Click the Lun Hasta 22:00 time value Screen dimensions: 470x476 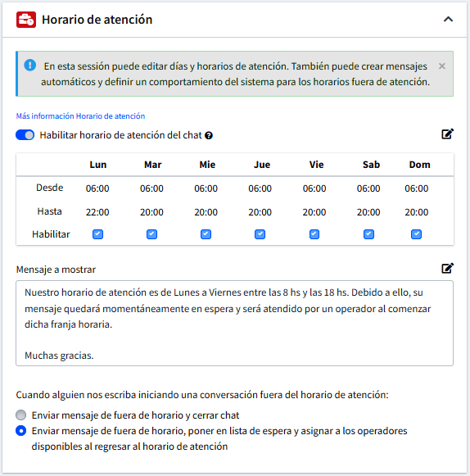(97, 212)
